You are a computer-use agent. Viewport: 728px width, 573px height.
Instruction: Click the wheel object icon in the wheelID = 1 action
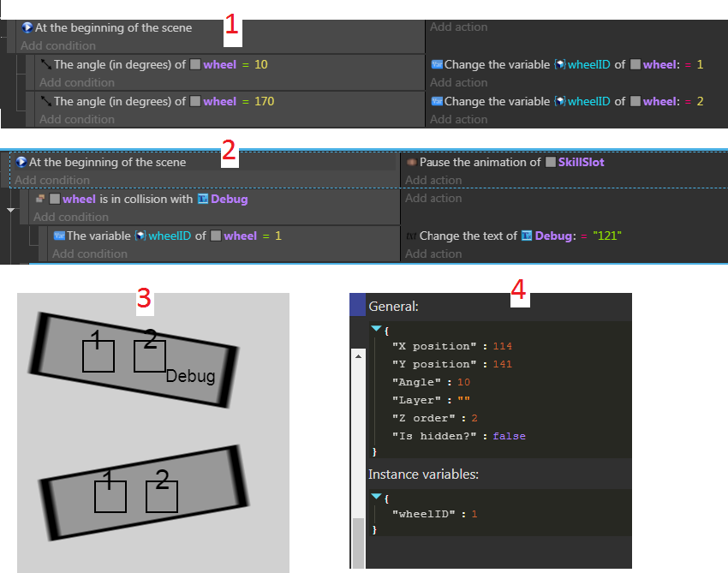636,64
